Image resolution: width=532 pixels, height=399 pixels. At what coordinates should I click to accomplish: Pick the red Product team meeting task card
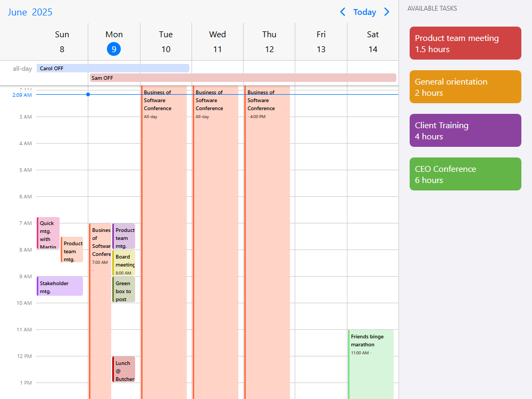[465, 43]
